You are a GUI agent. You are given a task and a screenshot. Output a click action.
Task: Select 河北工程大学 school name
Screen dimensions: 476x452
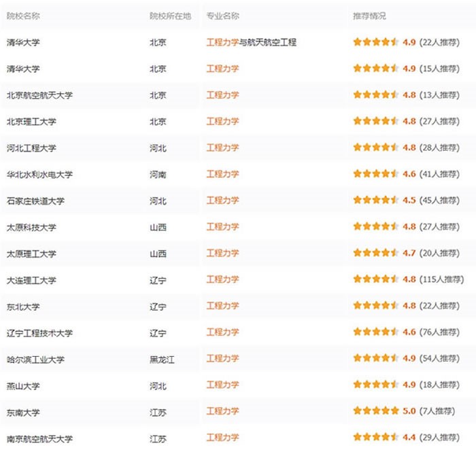31,148
